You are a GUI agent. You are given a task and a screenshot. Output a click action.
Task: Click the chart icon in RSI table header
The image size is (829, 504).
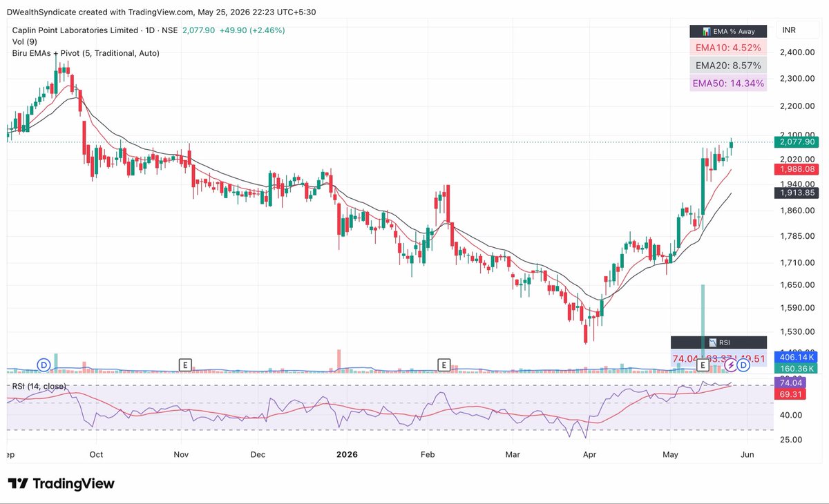[712, 342]
